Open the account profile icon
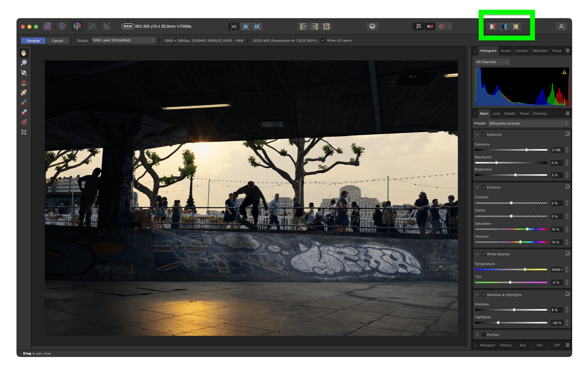The height and width of the screenshot is (367, 588). pos(561,26)
